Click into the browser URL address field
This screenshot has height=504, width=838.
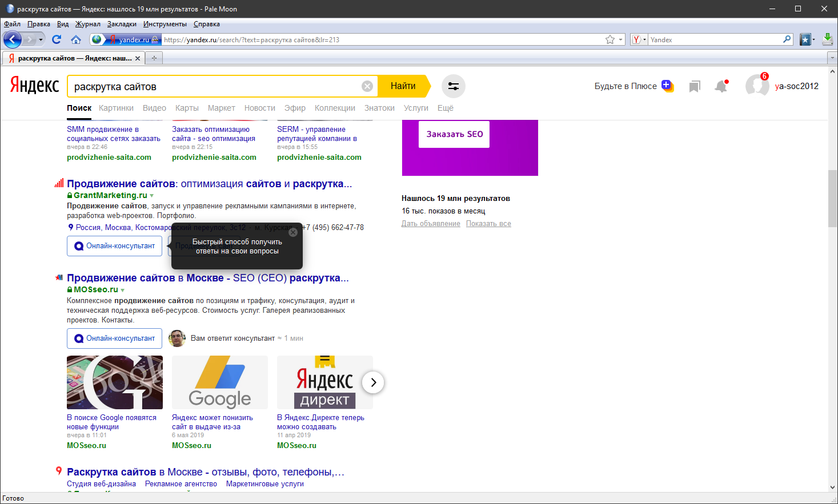(x=383, y=39)
